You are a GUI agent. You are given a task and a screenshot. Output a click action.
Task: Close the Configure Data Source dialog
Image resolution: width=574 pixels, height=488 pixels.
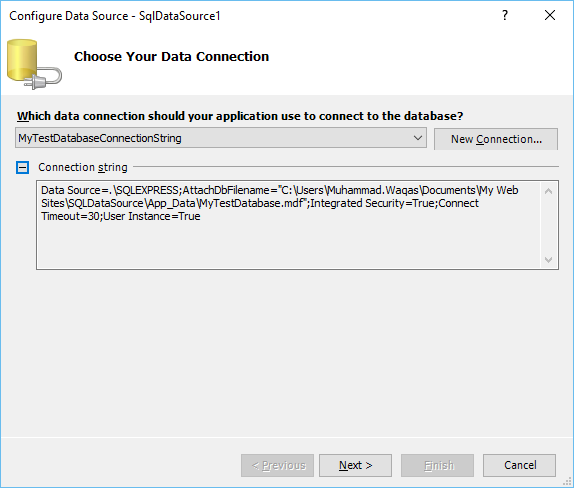550,15
